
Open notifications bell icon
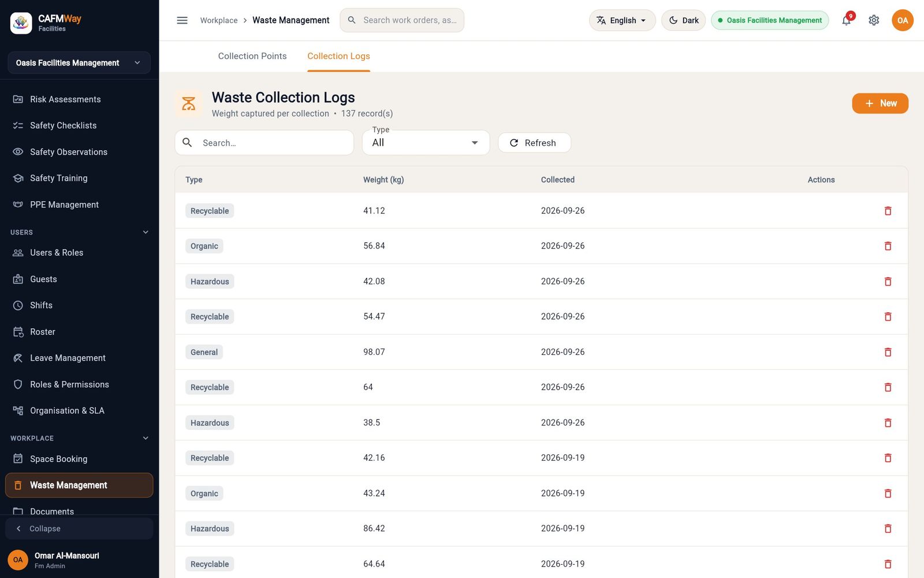[x=846, y=20]
